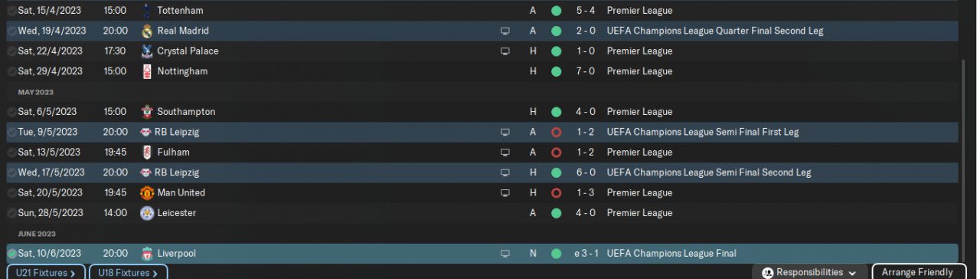Click the Man United club badge
Screen dimensions: 980x279
point(147,193)
